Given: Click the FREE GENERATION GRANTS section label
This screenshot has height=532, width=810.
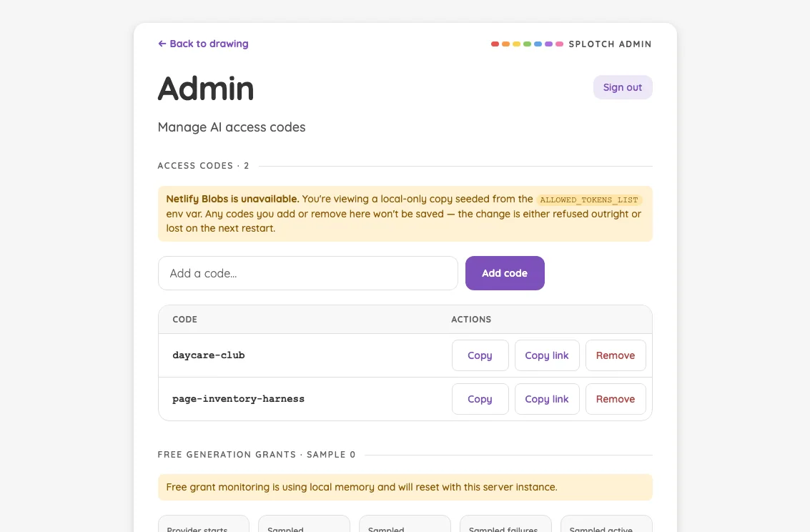Looking at the screenshot, I should 257,455.
